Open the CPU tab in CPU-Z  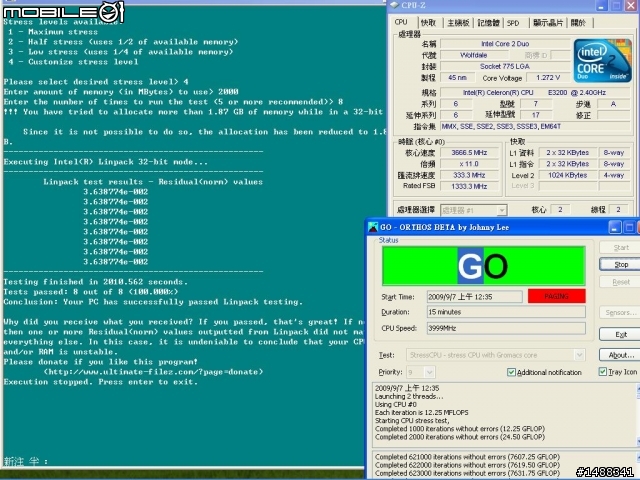pyautogui.click(x=402, y=22)
